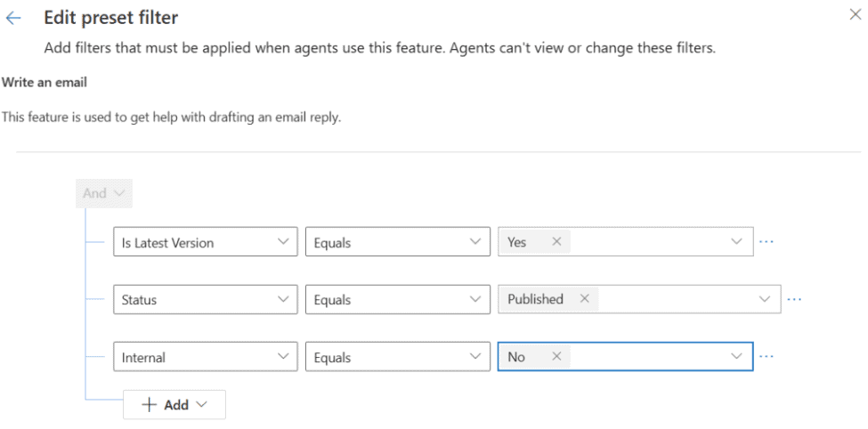Screen dimensions: 868x429
Task: Open the Status field dropdown
Action: click(x=206, y=300)
